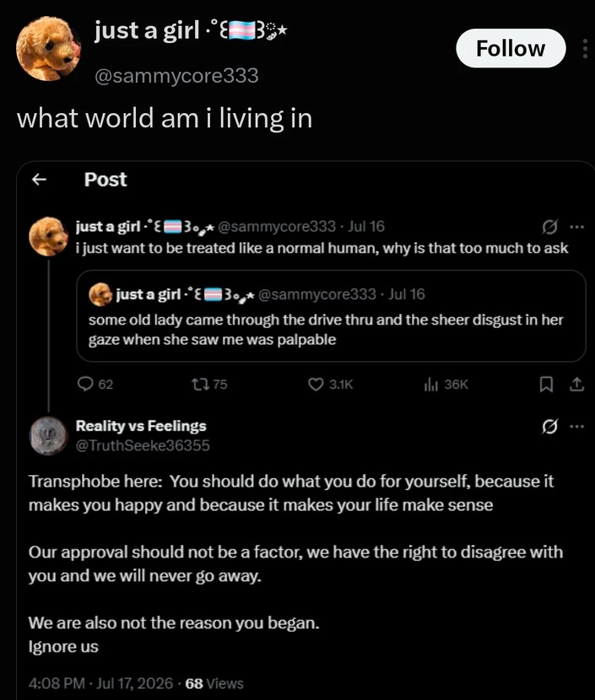Click the back arrow beside Post

(x=40, y=180)
